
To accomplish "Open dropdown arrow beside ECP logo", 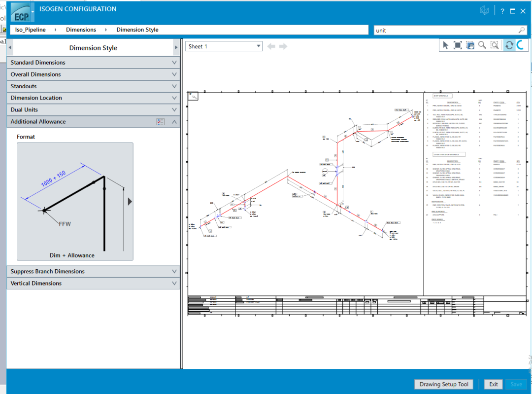I will [x=33, y=11].
